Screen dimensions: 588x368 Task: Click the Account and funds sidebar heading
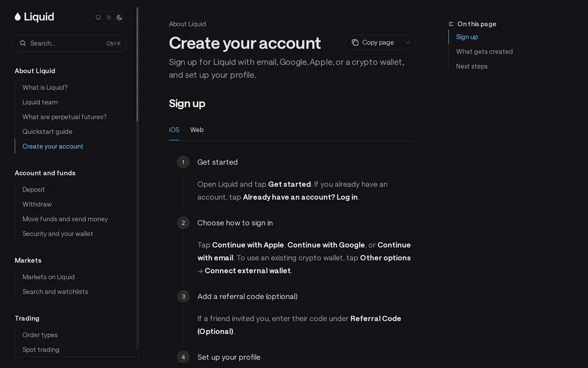click(x=45, y=173)
